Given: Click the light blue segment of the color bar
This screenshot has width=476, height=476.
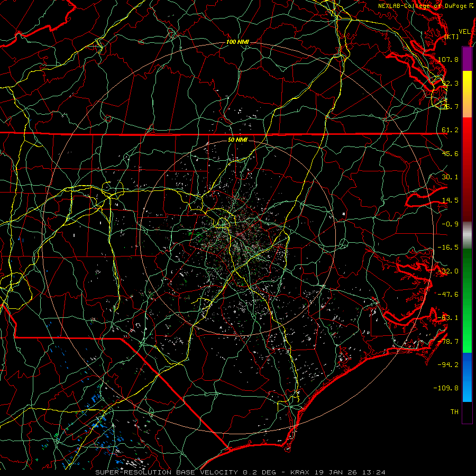Looking at the screenshot, I should click(467, 390).
